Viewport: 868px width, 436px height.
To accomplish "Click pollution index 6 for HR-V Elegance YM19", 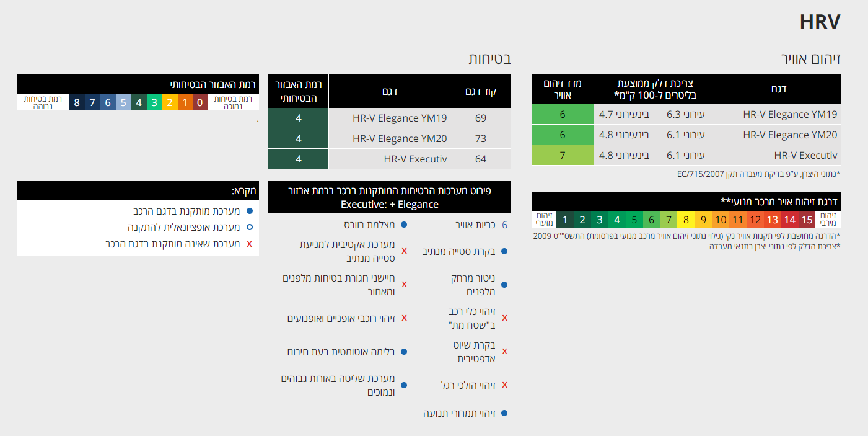I will click(563, 114).
